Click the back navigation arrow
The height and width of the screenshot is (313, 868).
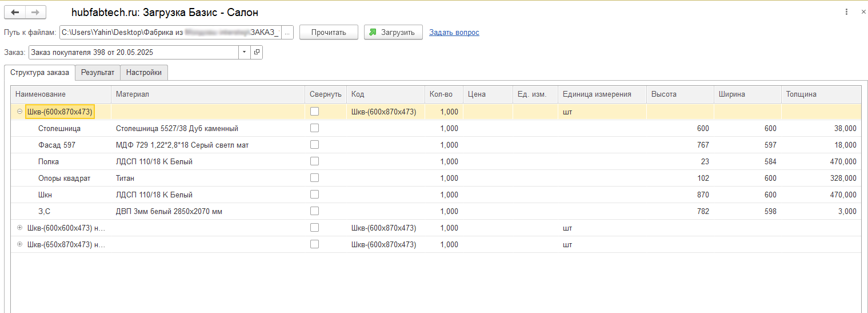click(15, 12)
